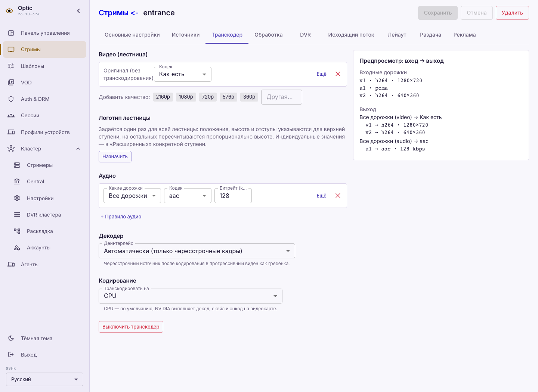Viewport: 538px width, 392px height.
Task: Open the VOD section icon
Action: [x=11, y=83]
